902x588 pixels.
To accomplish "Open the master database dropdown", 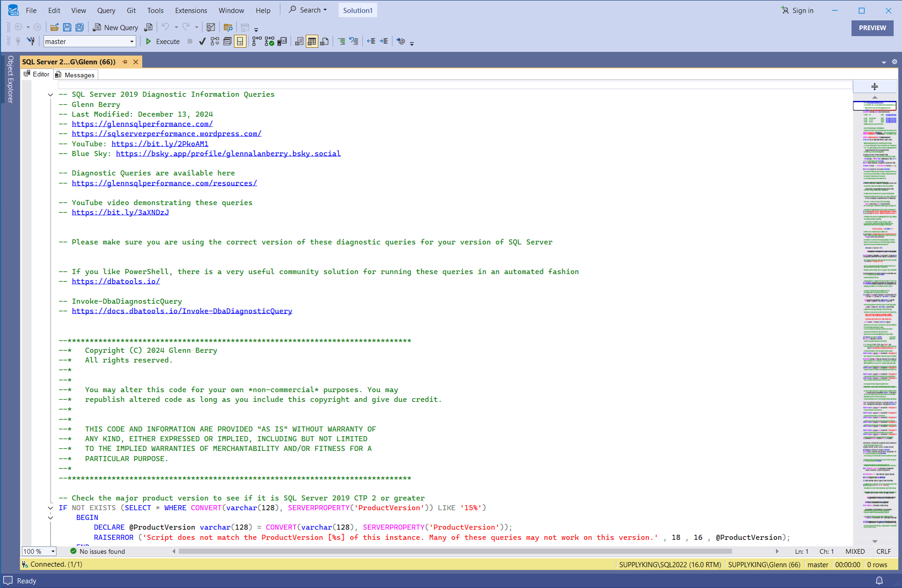I will tap(132, 42).
